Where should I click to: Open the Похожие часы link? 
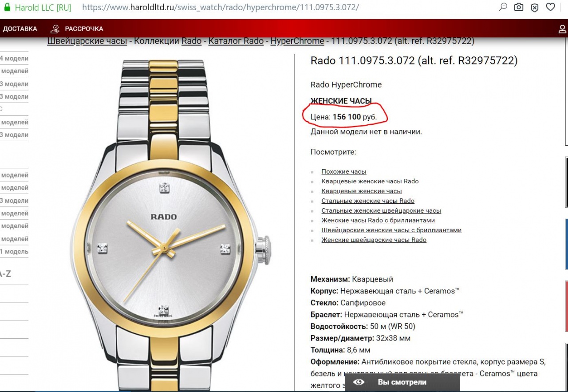pos(343,172)
